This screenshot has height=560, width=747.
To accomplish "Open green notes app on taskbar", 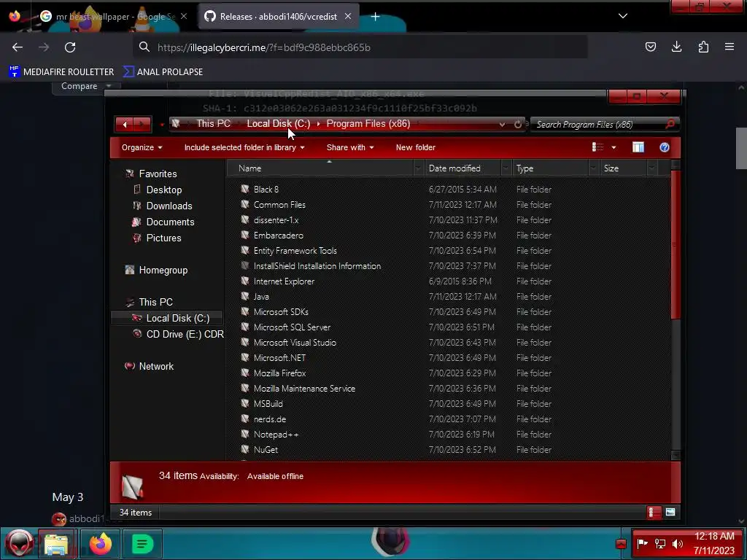I will [142, 543].
